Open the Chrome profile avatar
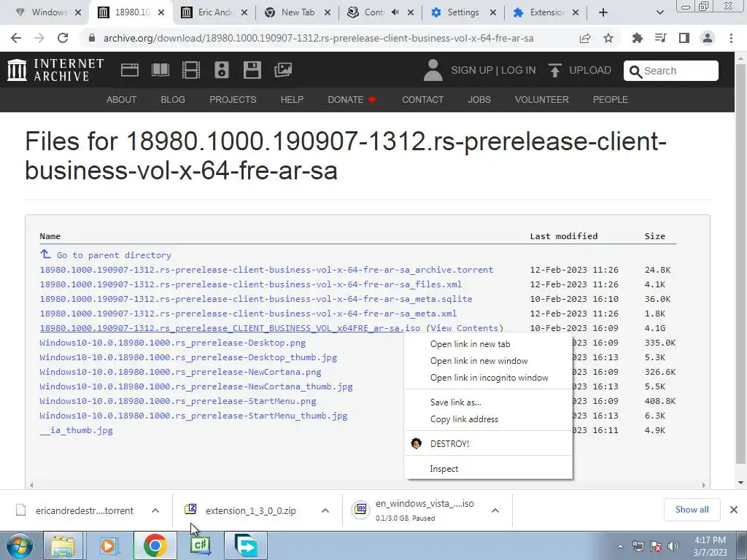 point(708,38)
